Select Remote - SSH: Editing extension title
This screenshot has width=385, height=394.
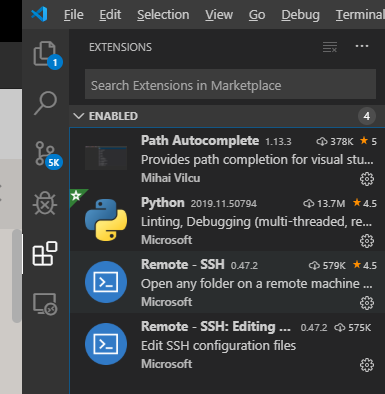tap(216, 327)
